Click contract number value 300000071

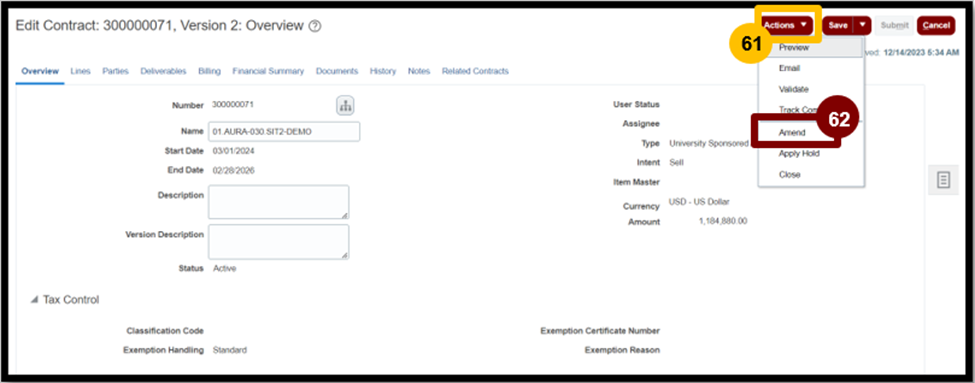point(233,104)
